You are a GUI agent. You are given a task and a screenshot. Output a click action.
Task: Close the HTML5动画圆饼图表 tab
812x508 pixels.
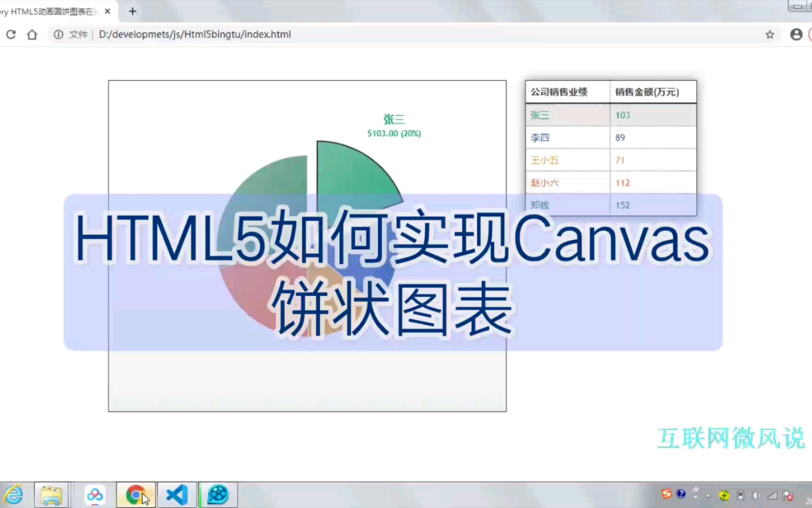pyautogui.click(x=108, y=11)
